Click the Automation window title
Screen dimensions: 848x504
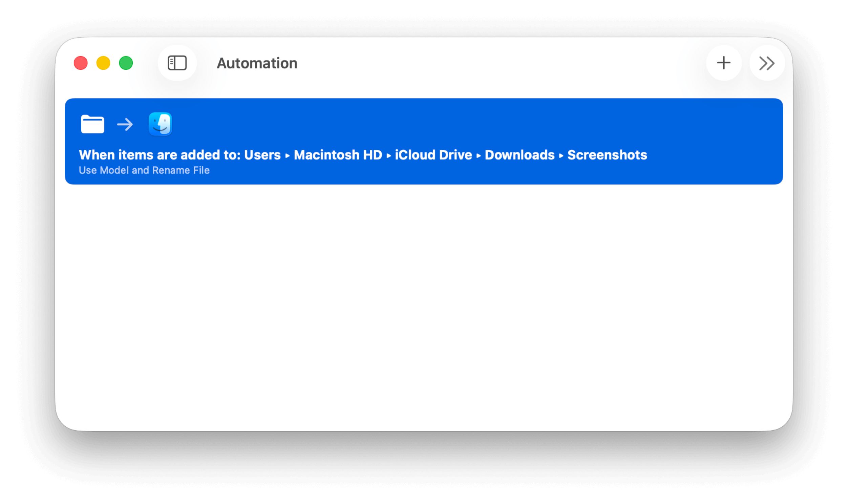[257, 63]
